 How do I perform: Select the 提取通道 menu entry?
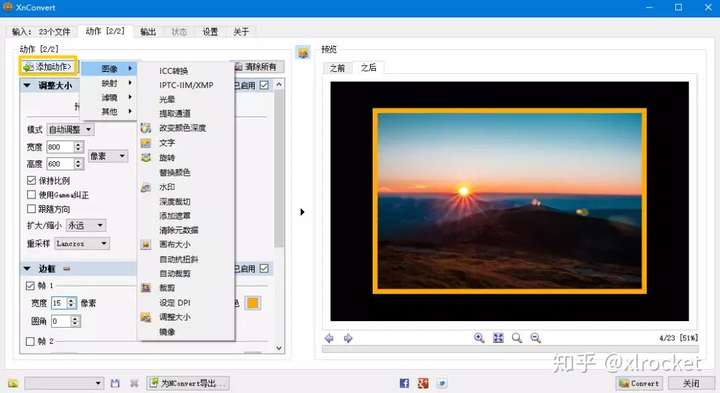pyautogui.click(x=174, y=113)
